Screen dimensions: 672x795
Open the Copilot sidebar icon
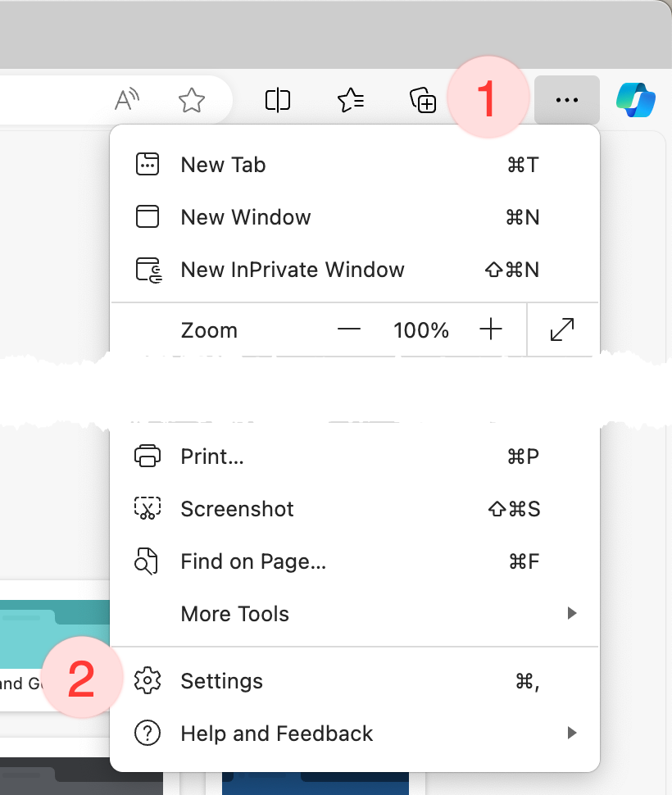pyautogui.click(x=636, y=101)
